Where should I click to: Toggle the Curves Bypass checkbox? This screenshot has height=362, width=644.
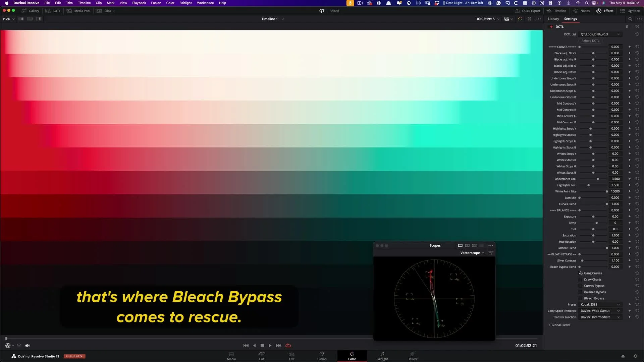coord(580,286)
